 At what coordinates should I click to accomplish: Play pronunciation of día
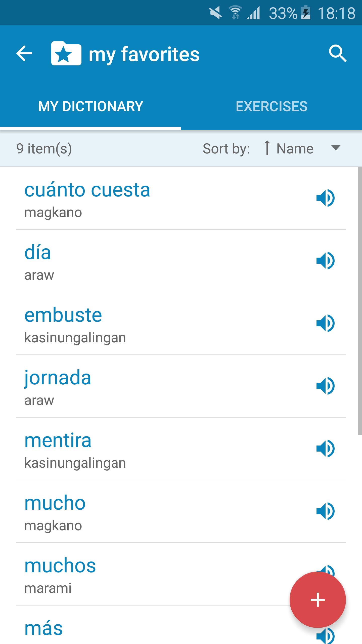coord(326,261)
